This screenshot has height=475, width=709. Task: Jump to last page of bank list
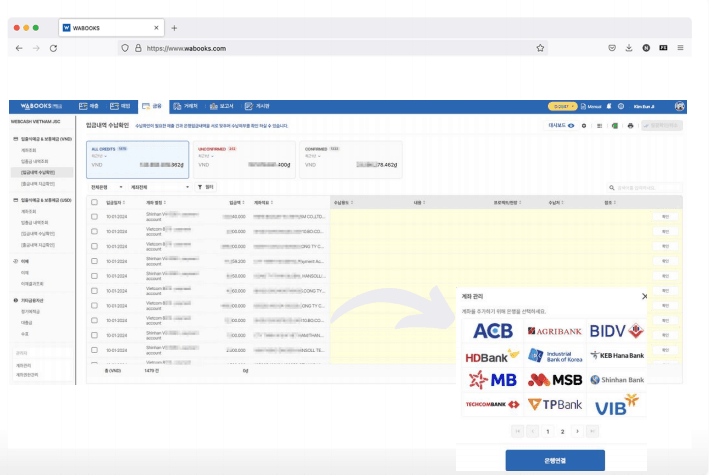pos(592,432)
